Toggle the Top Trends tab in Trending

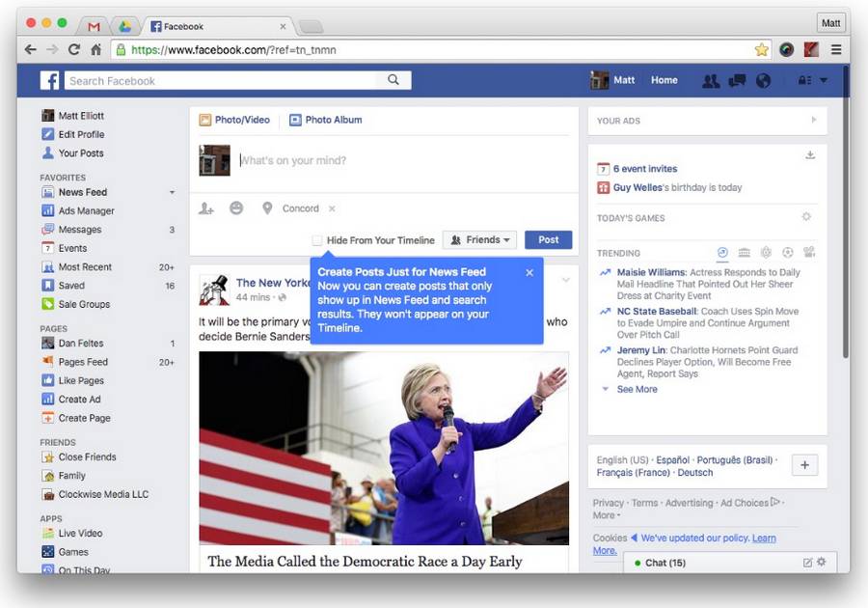[x=723, y=252]
